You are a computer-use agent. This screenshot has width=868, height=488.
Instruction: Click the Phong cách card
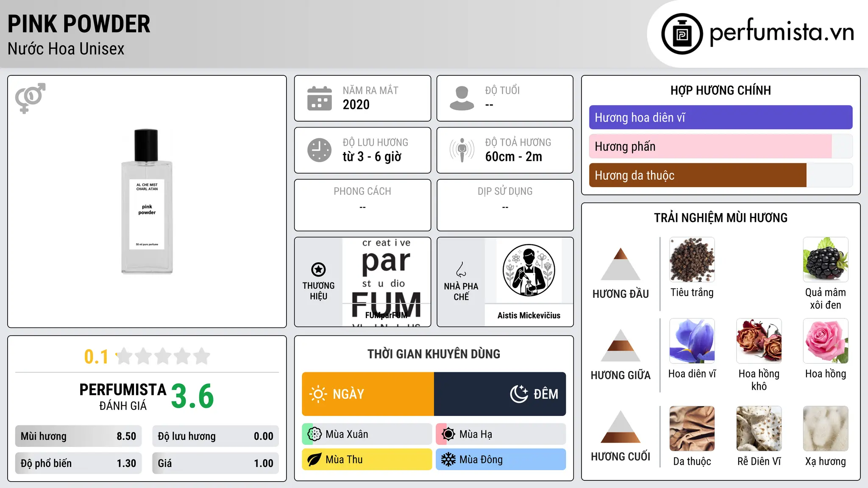(362, 205)
